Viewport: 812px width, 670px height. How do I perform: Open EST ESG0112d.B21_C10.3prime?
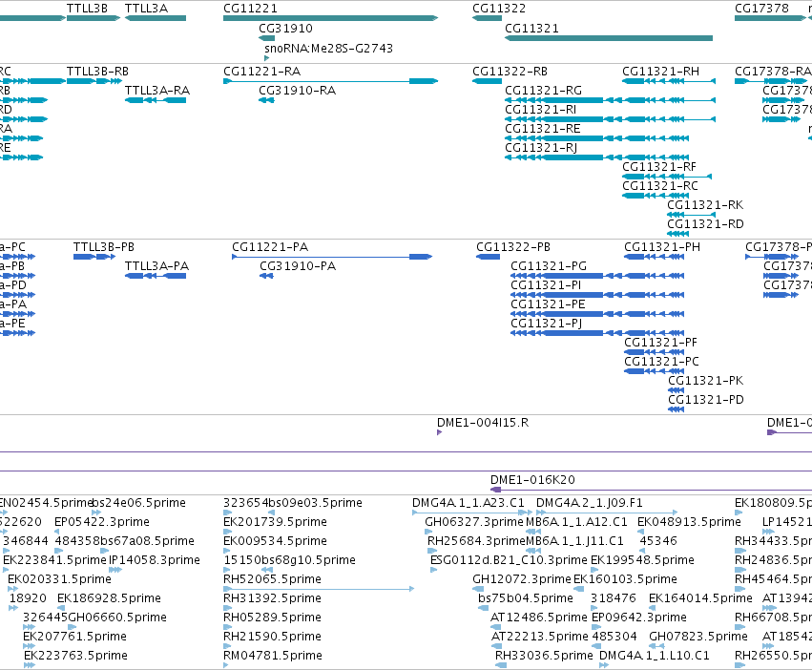pos(509,560)
